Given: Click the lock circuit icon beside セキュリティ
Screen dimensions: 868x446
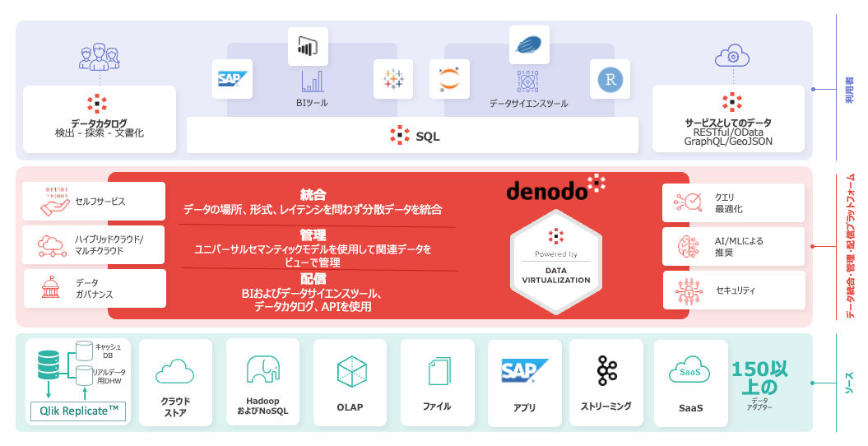Looking at the screenshot, I should [689, 290].
